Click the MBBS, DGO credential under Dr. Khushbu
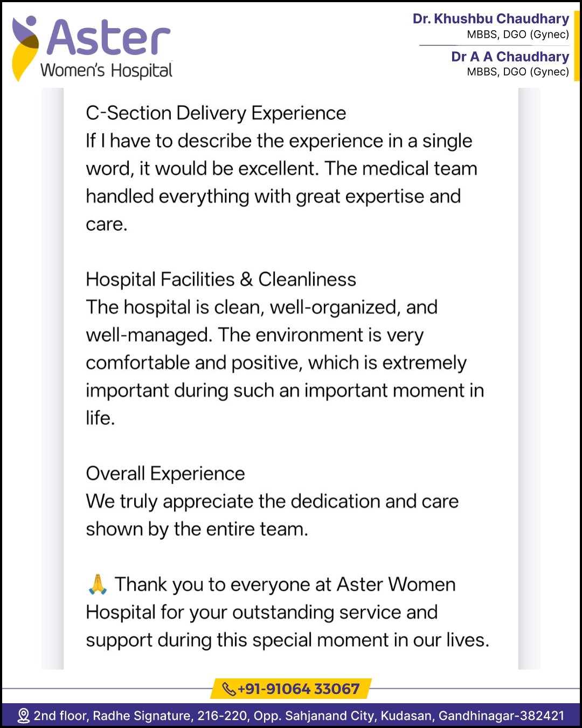The height and width of the screenshot is (728, 582). tap(517, 35)
